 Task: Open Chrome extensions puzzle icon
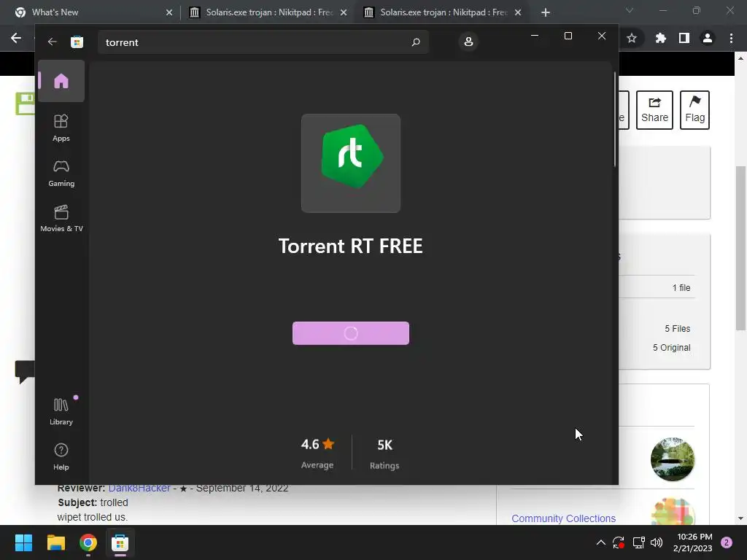click(x=660, y=38)
